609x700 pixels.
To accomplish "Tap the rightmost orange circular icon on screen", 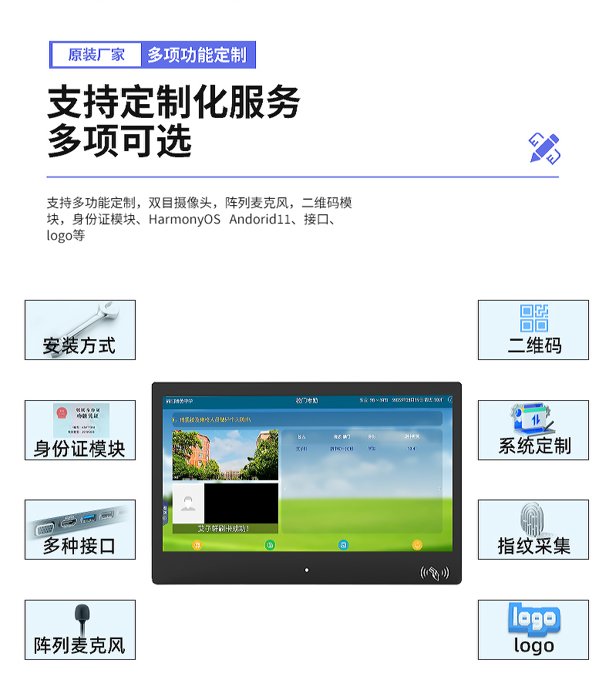I will click(x=417, y=545).
